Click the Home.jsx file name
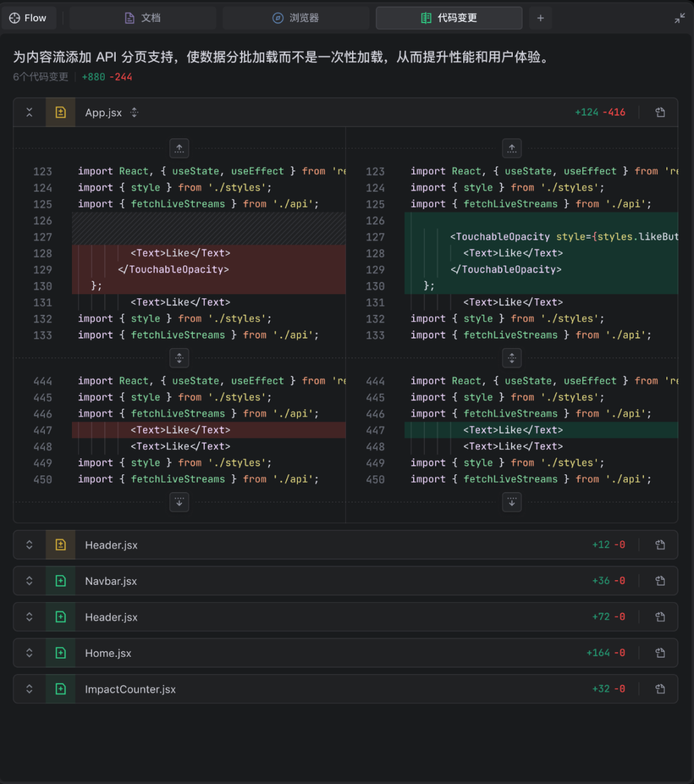Screen dimensions: 694x784 (108, 653)
